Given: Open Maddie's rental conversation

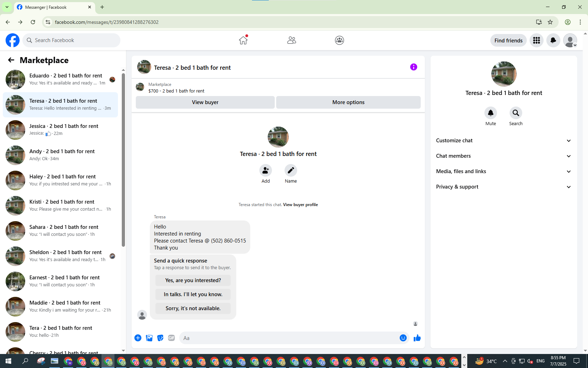Looking at the screenshot, I should (60, 307).
